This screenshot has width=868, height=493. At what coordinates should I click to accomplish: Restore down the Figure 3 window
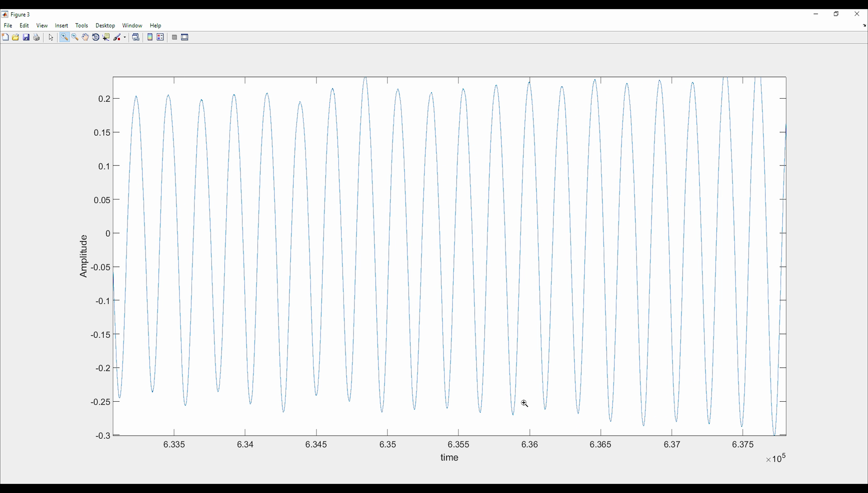tap(836, 14)
